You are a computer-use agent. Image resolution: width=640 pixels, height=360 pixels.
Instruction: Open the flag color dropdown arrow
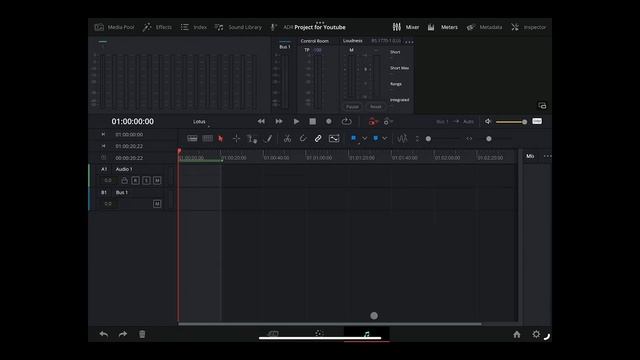point(364,139)
